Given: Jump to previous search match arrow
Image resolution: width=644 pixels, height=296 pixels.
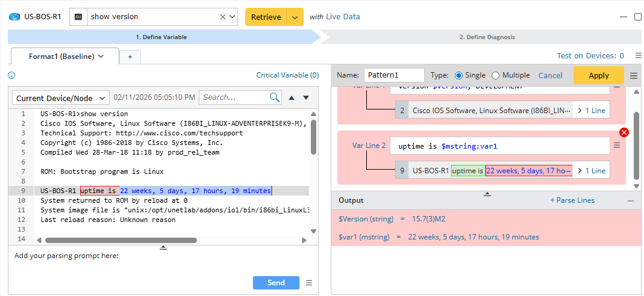Looking at the screenshot, I should 292,97.
